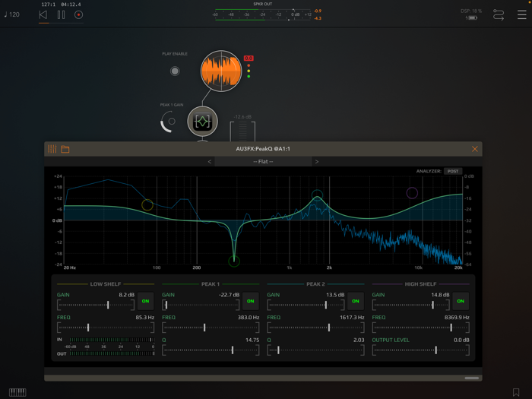Toggle Low Shelf band ON switch
The height and width of the screenshot is (399, 532).
point(145,301)
